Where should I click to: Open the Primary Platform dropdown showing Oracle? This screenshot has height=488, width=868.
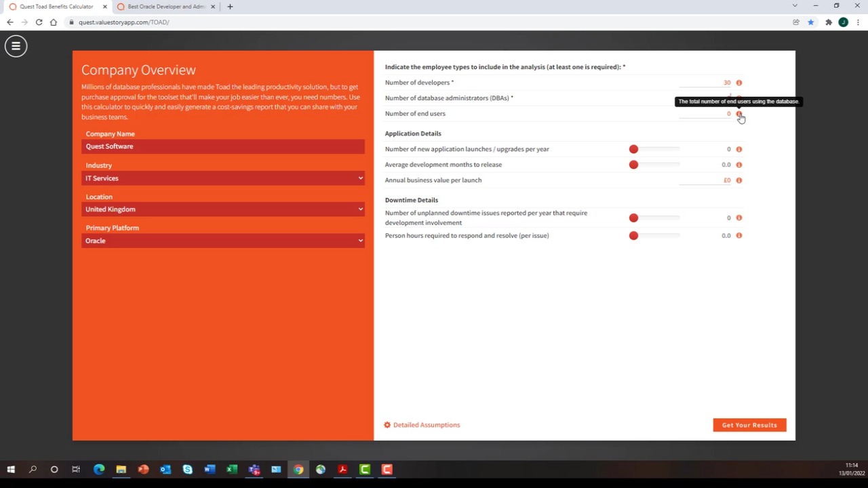(x=223, y=241)
